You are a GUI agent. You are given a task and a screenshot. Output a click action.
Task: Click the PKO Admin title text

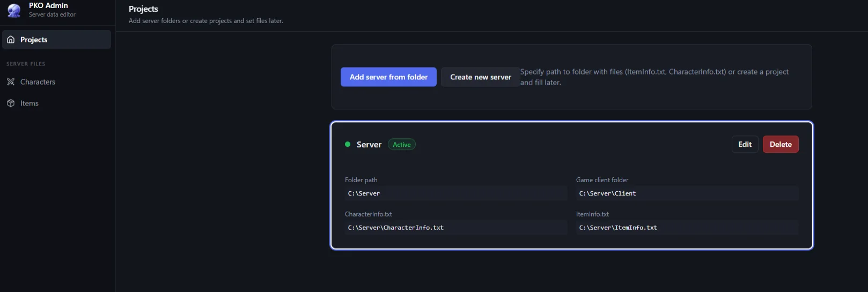(x=48, y=5)
